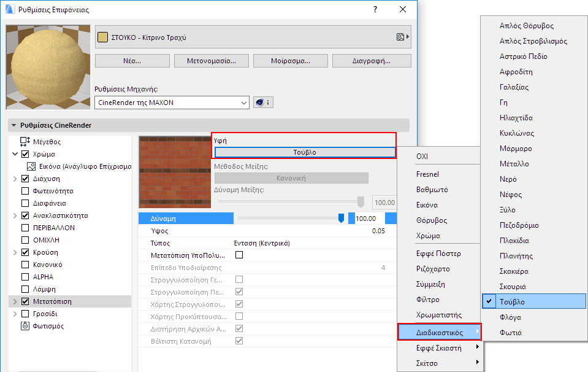
Task: Click the stucco sphere material preview
Action: point(48,67)
